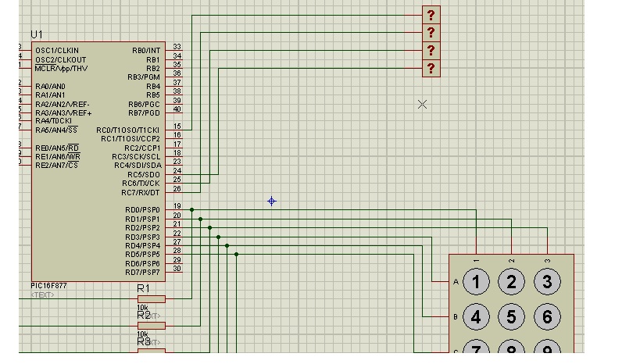Click pin number 30 of U1

pyautogui.click(x=177, y=269)
